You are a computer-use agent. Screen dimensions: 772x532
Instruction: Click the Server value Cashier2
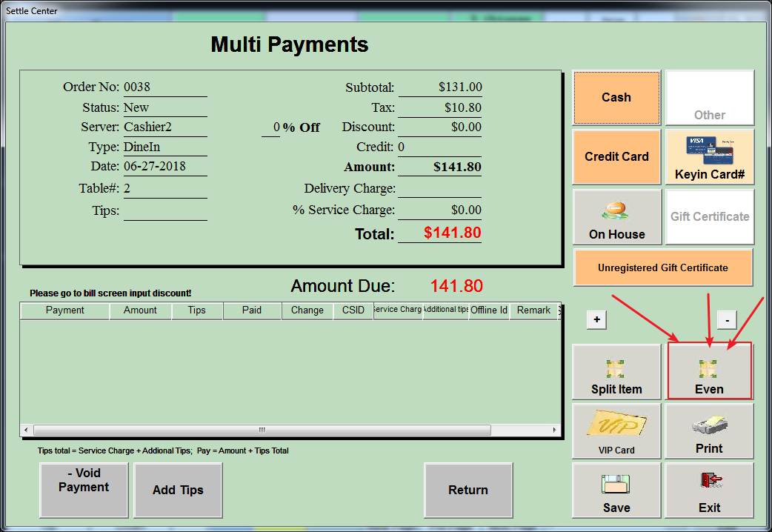(147, 127)
